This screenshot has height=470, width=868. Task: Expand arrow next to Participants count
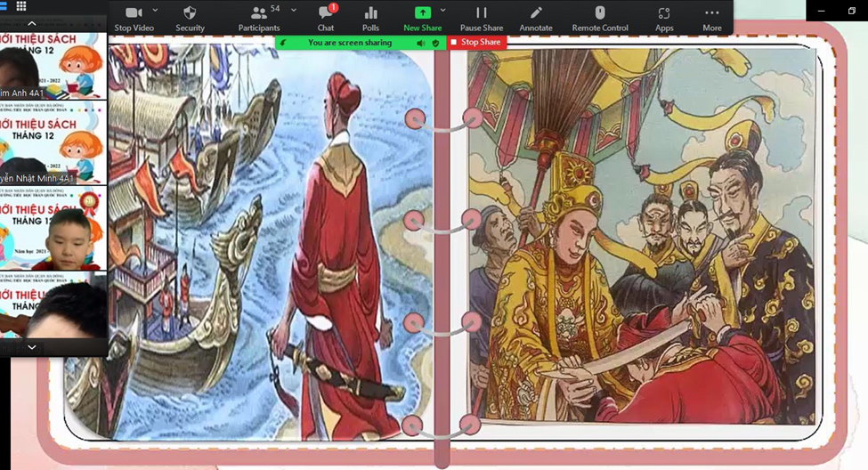294,10
